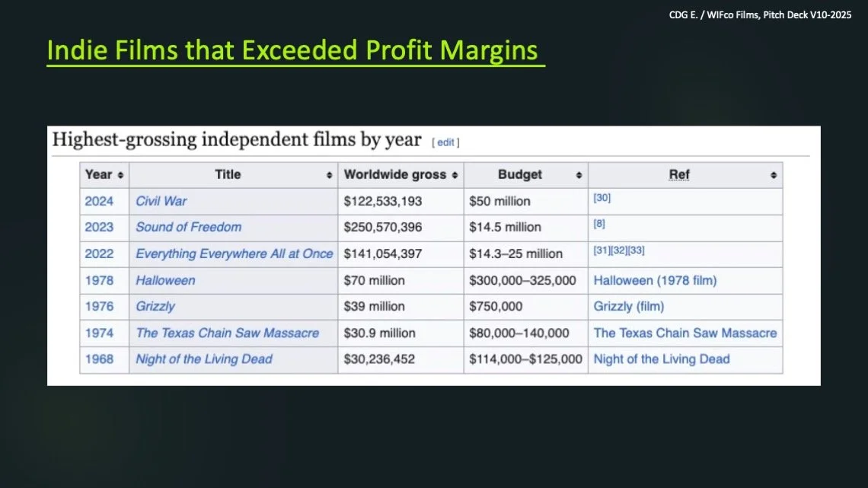Open the 2023 year link
Image resolution: width=868 pixels, height=488 pixels.
click(x=99, y=227)
